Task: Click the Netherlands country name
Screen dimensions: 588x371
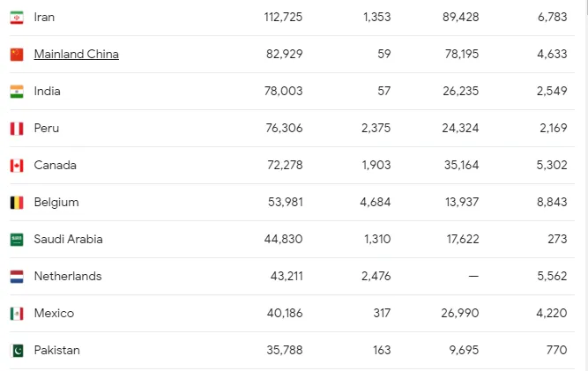Action: [x=68, y=276]
